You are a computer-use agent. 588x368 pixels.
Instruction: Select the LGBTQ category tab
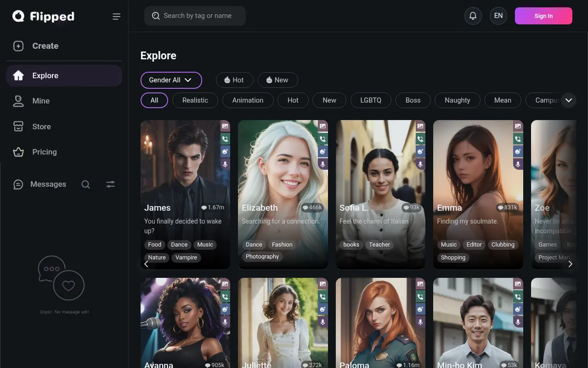(371, 100)
